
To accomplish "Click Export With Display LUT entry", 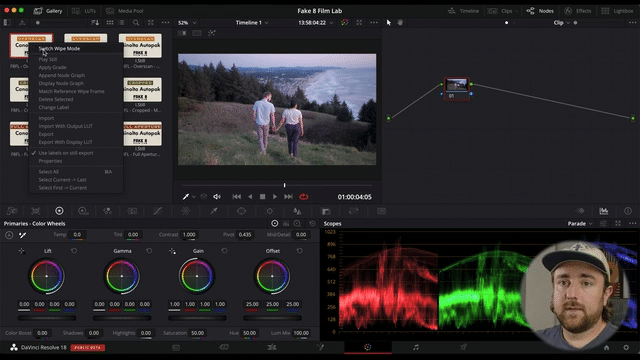I will coord(65,142).
